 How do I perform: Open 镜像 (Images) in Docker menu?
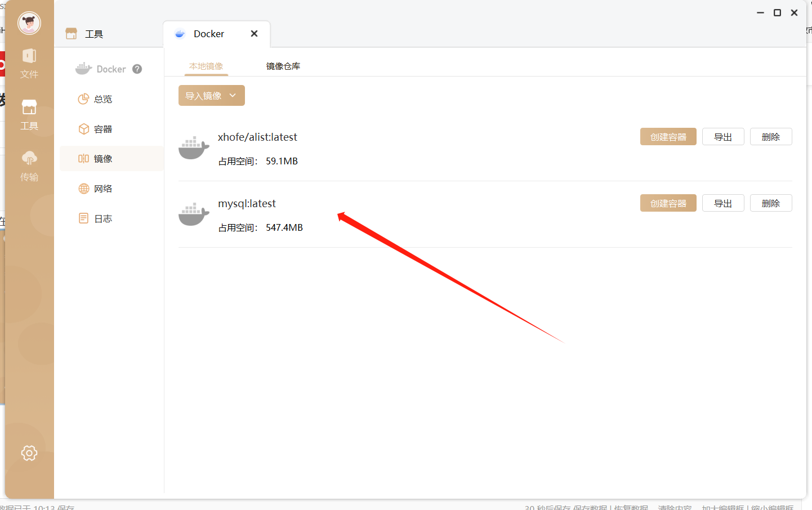click(x=111, y=159)
